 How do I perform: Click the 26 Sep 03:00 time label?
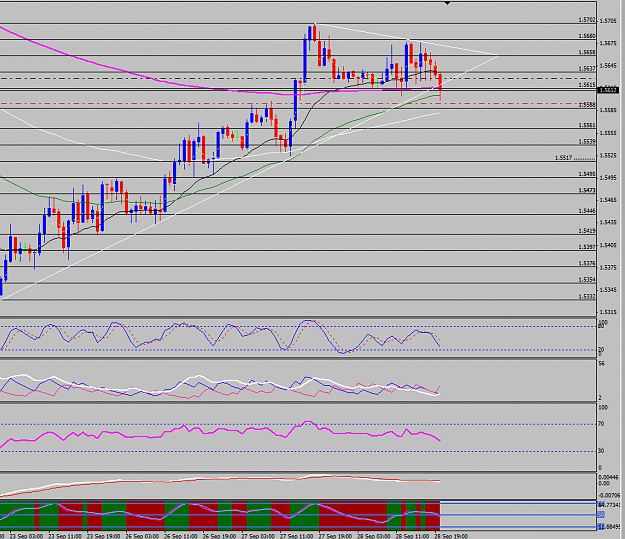tap(142, 536)
